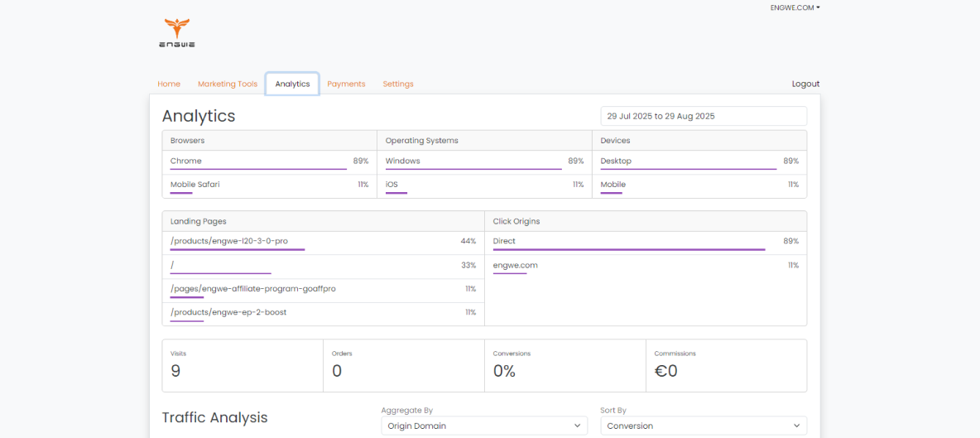Click the Logout link
The height and width of the screenshot is (438, 980).
(x=805, y=84)
